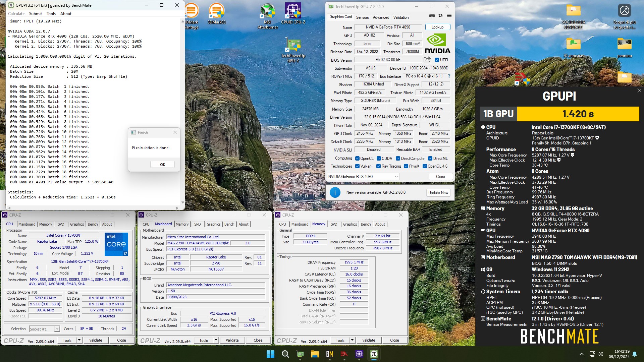
Task: Open the 3DMark03 desktop shortcut
Action: tap(216, 14)
